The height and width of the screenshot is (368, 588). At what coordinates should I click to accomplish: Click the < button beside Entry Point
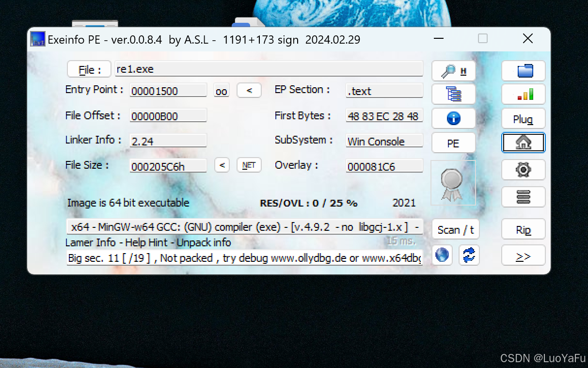click(249, 91)
